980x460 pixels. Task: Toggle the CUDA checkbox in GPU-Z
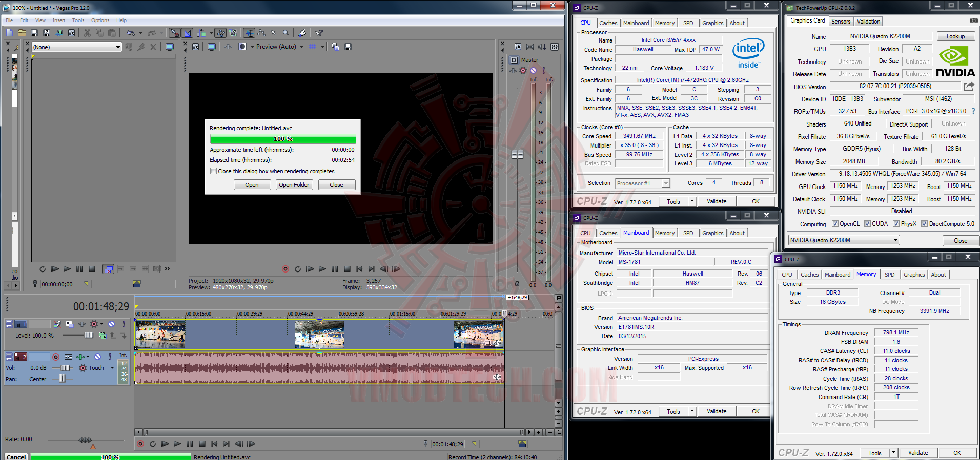pyautogui.click(x=867, y=224)
